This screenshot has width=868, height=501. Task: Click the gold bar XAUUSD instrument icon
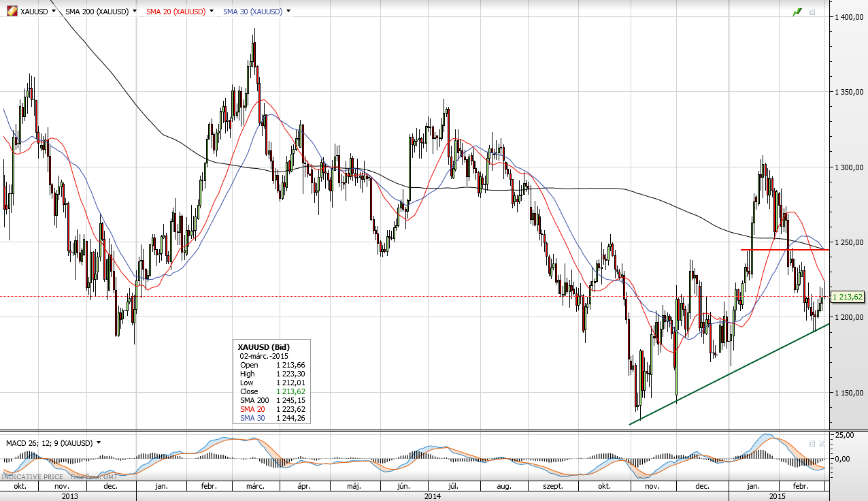pyautogui.click(x=12, y=12)
